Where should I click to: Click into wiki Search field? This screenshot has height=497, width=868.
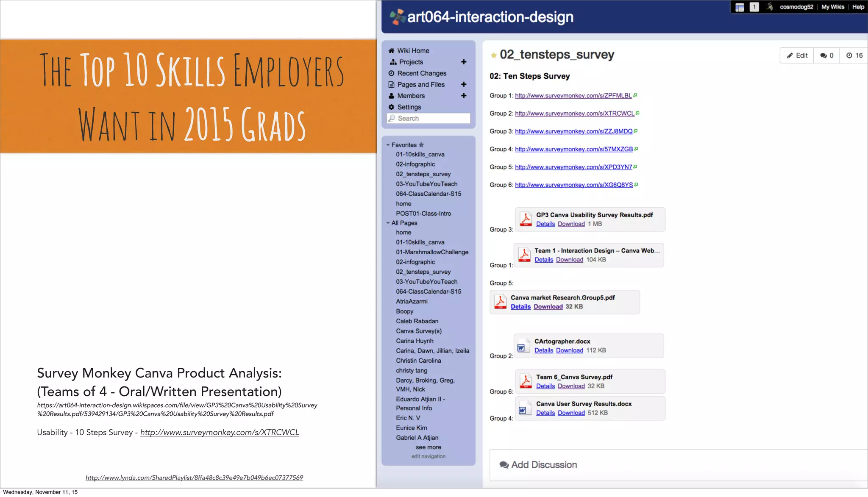(429, 118)
